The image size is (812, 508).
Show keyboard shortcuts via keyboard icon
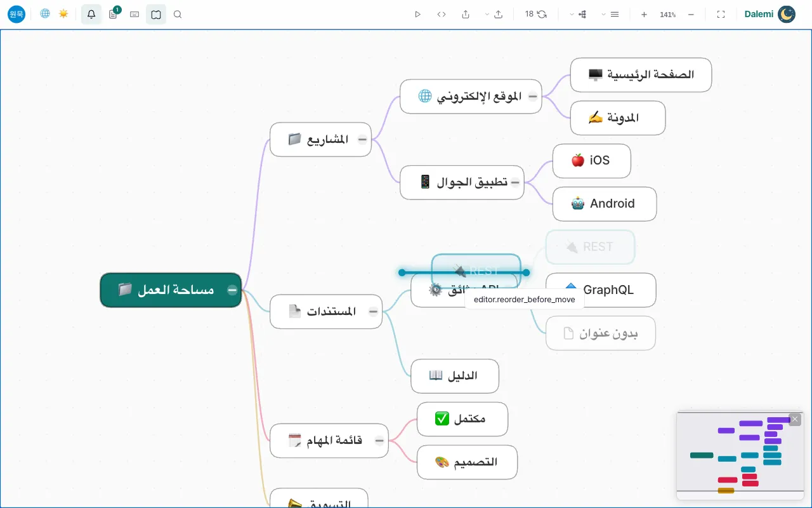[x=134, y=14]
